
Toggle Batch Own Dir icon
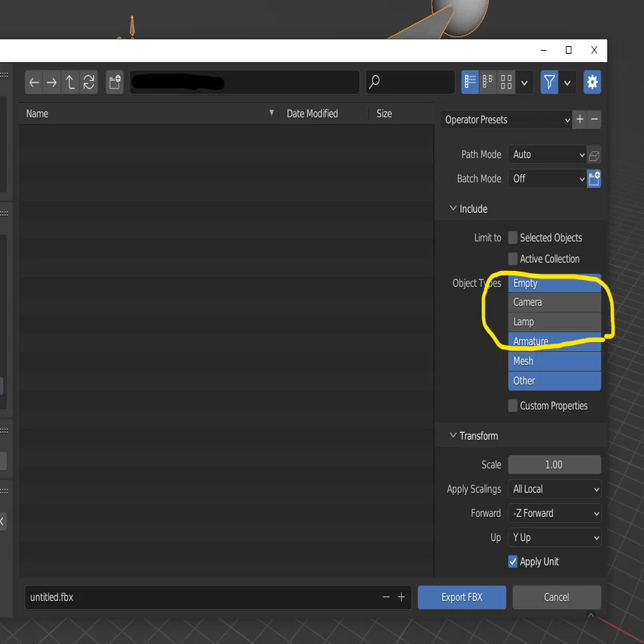click(594, 179)
